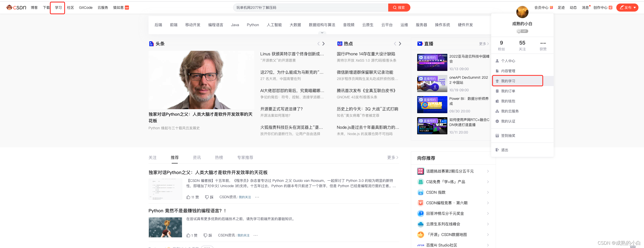
Task: Open the Guido van Rossum headline photo
Action: (x=201, y=80)
